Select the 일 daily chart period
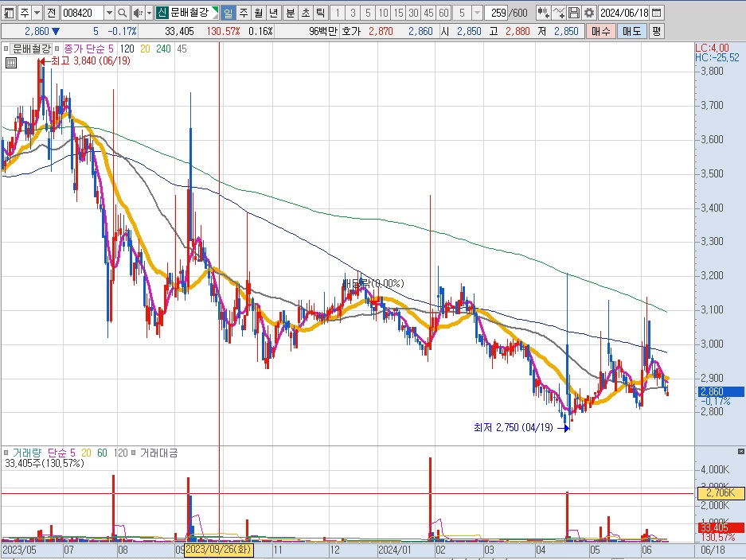This screenshot has width=746, height=560. pos(228,13)
